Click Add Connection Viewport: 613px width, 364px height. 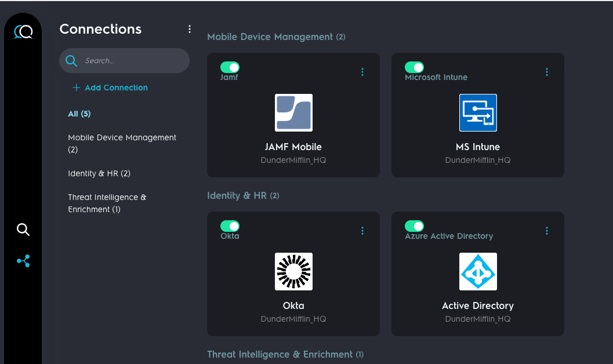[x=110, y=88]
